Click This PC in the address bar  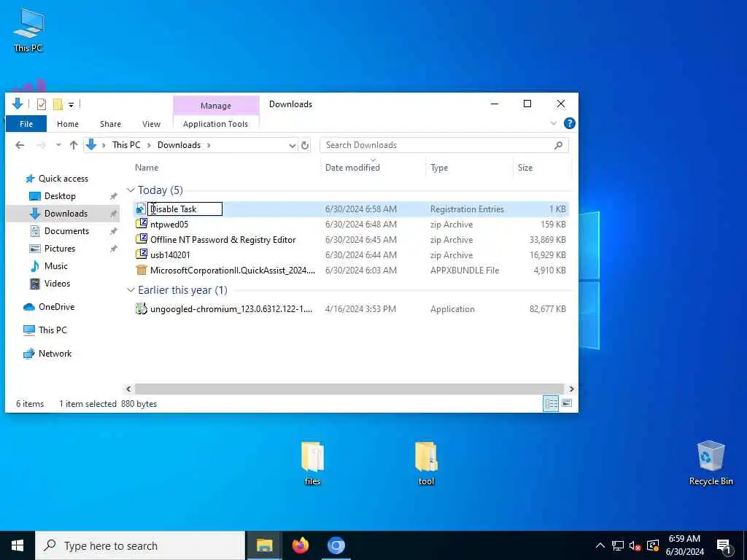click(x=126, y=145)
